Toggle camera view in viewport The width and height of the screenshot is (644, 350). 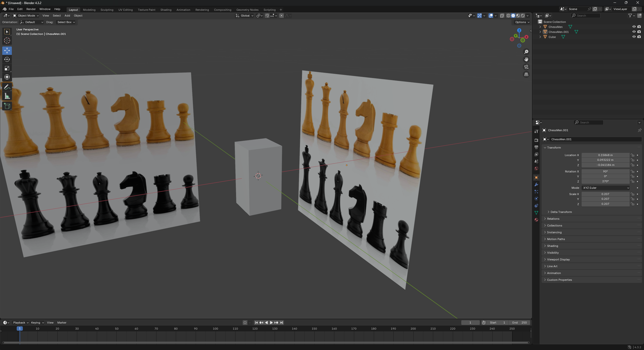[526, 67]
